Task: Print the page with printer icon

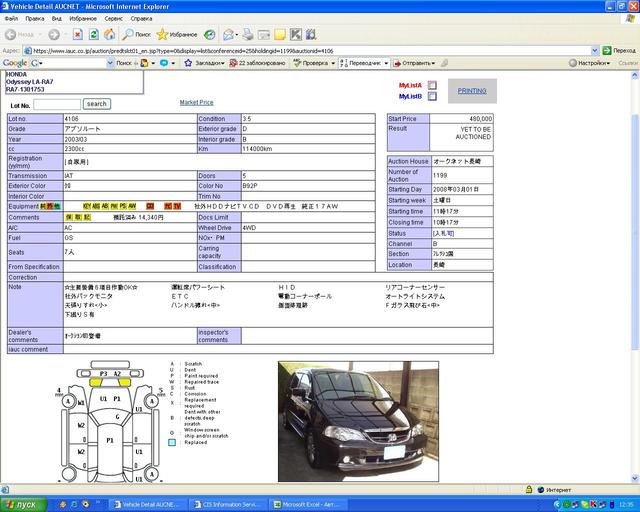Action: 248,35
